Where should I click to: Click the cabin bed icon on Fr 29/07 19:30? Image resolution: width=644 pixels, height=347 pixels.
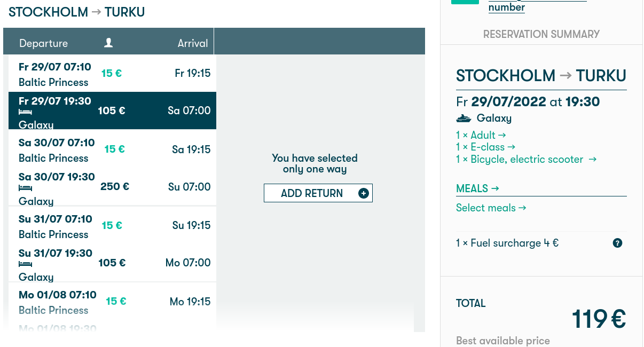tap(25, 113)
